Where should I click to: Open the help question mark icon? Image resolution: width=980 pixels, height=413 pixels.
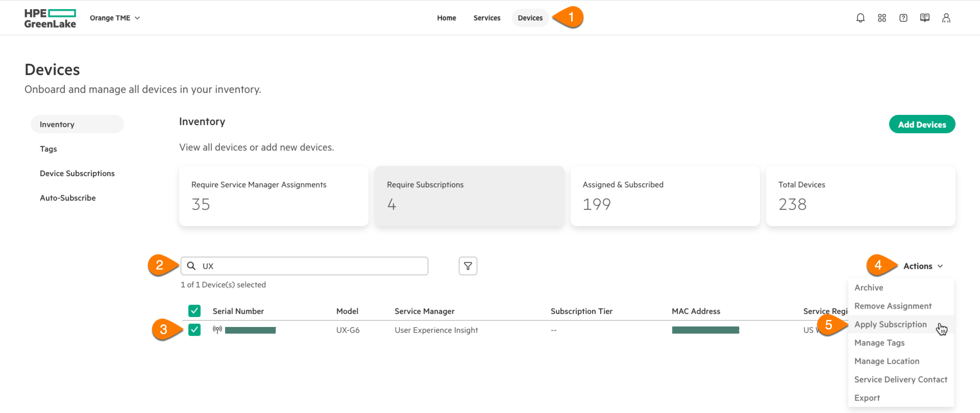pos(903,18)
